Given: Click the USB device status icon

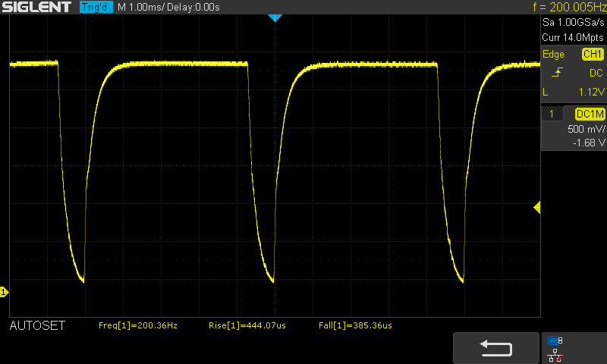Looking at the screenshot, I should [x=555, y=340].
